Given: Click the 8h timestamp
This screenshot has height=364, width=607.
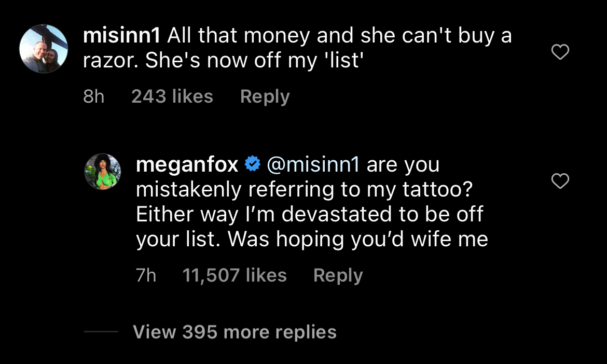Looking at the screenshot, I should click(93, 96).
